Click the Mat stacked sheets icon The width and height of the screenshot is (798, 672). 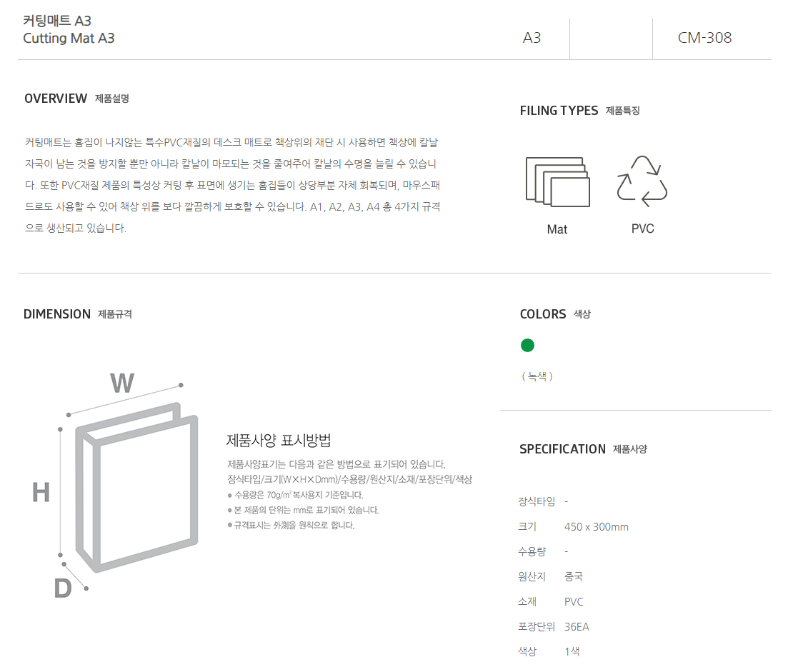[x=557, y=181]
